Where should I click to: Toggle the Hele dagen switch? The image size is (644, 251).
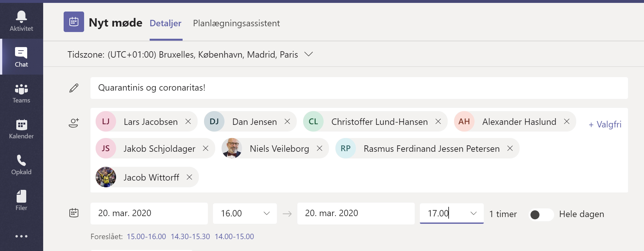coord(541,215)
